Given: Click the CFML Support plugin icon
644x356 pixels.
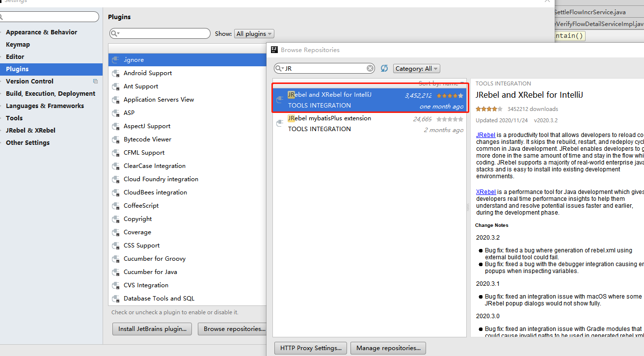Looking at the screenshot, I should point(116,153).
